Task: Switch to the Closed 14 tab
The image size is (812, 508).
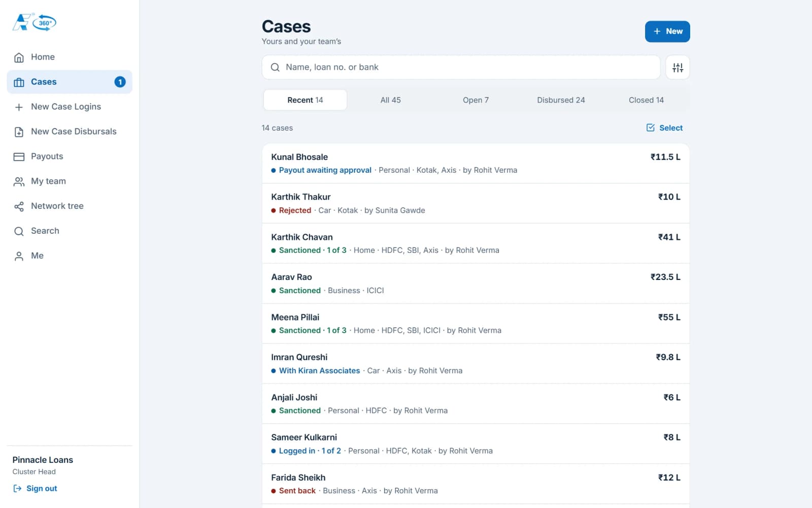Action: 646,100
